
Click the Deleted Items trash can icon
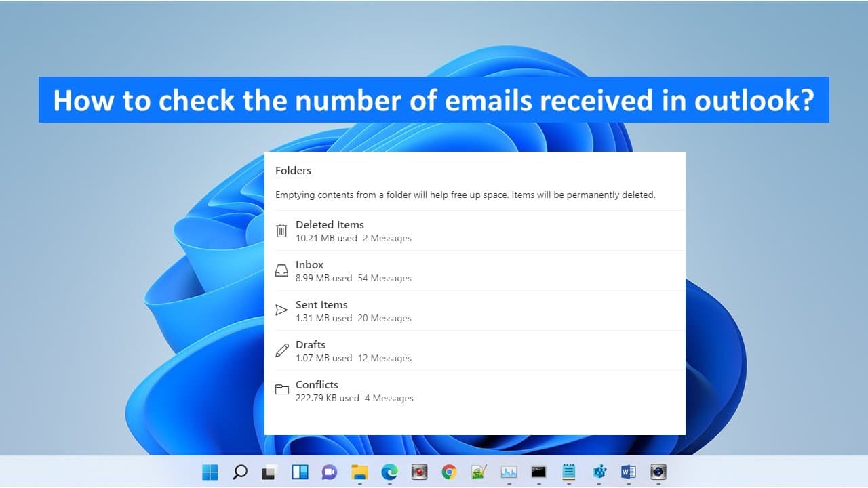pyautogui.click(x=281, y=230)
